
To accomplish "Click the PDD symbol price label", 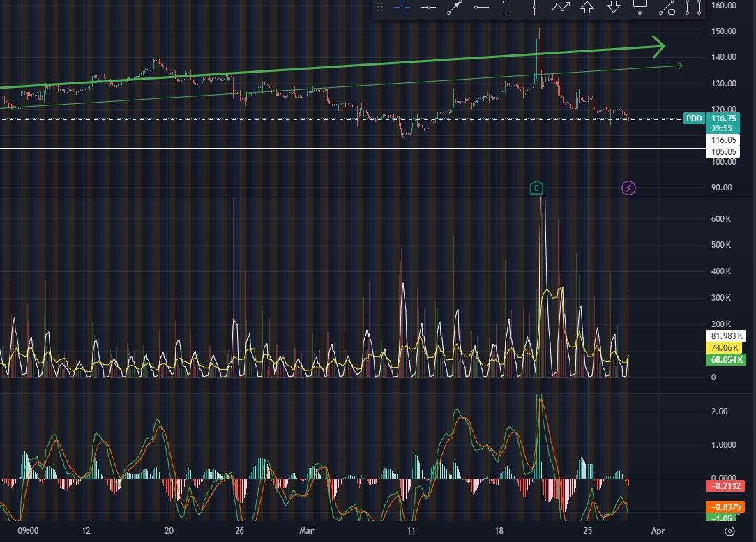I will click(694, 118).
